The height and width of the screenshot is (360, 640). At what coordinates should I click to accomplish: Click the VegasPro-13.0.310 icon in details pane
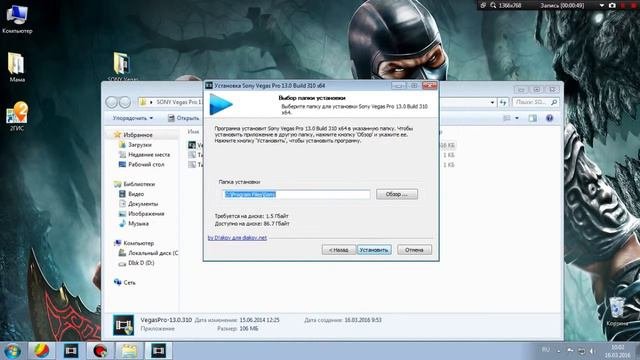tap(123, 324)
